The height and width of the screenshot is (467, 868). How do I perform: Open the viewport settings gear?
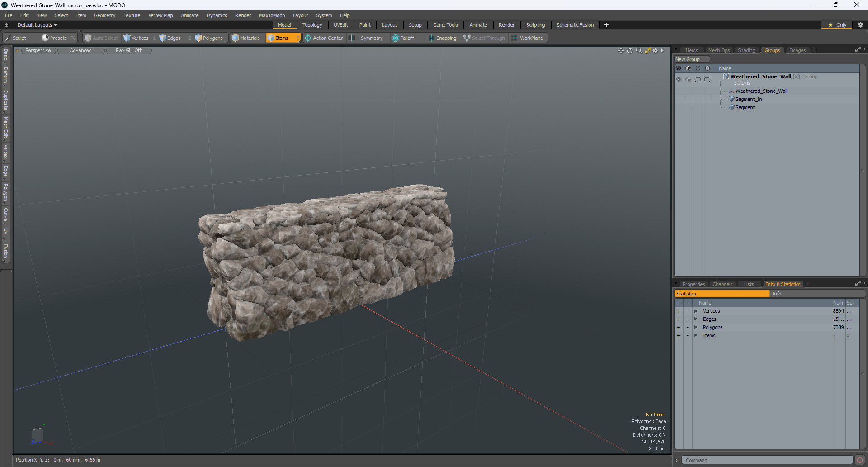pyautogui.click(x=655, y=51)
